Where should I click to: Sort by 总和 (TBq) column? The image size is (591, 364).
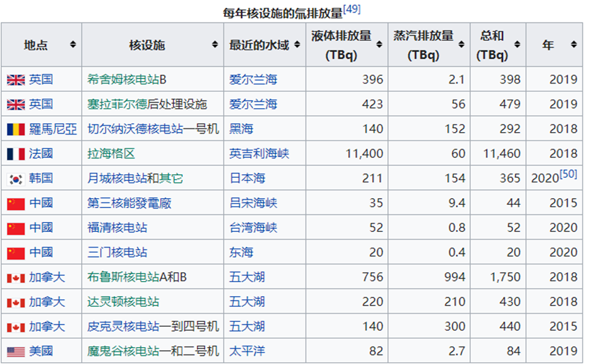click(x=517, y=45)
